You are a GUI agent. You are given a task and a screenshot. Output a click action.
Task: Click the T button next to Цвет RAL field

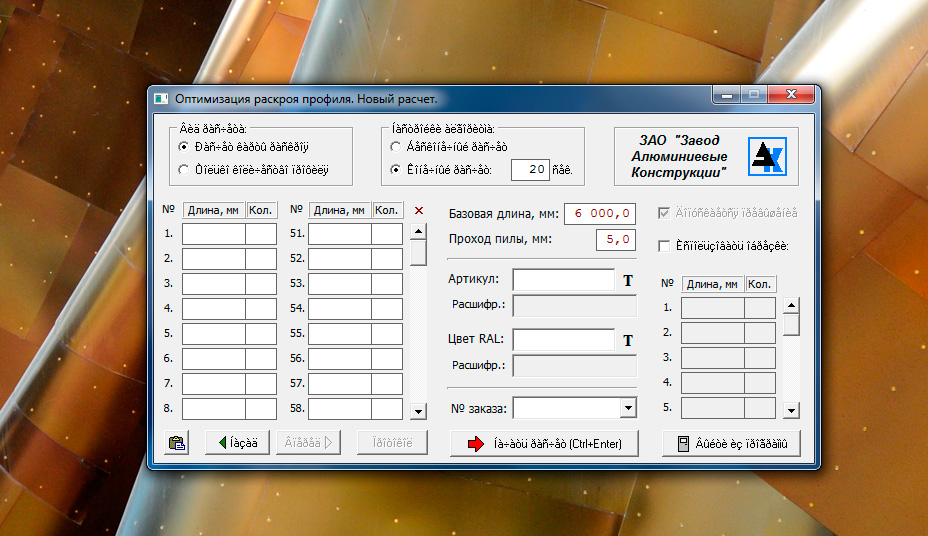[x=628, y=340]
